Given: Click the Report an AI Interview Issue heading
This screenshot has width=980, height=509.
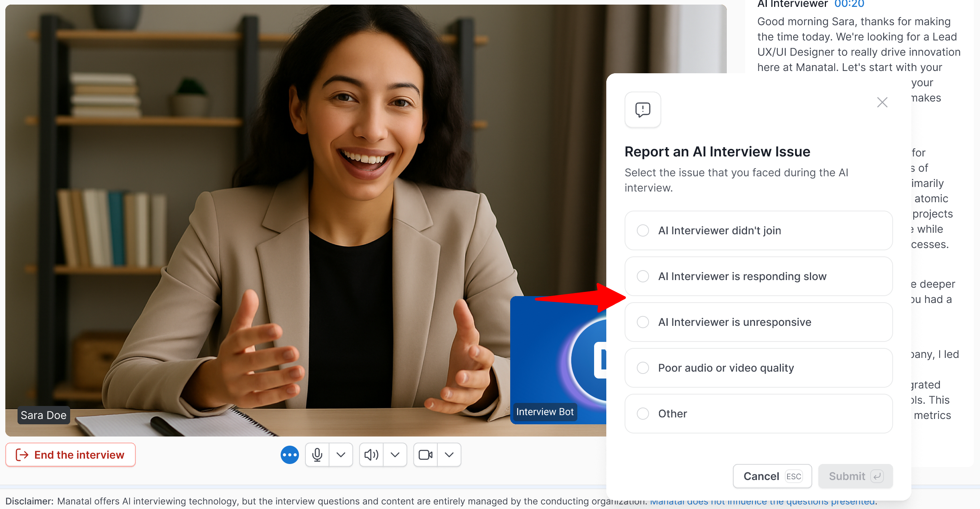Looking at the screenshot, I should point(717,151).
